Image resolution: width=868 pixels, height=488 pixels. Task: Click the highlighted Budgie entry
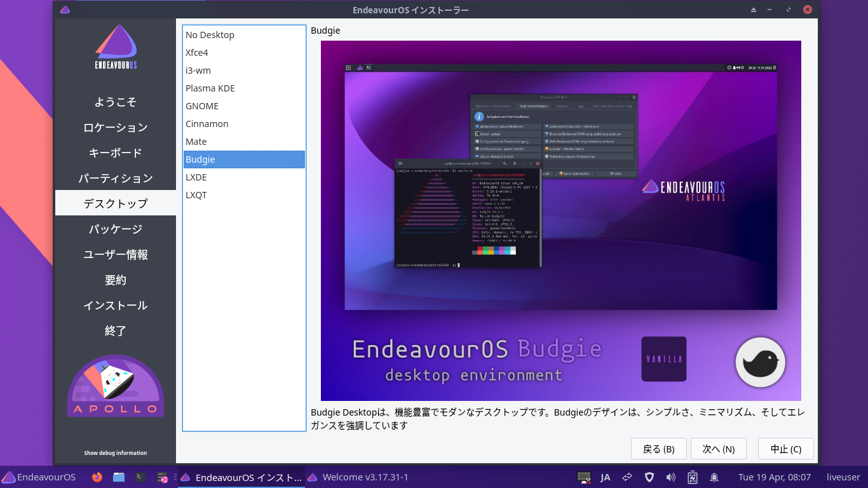(x=244, y=159)
